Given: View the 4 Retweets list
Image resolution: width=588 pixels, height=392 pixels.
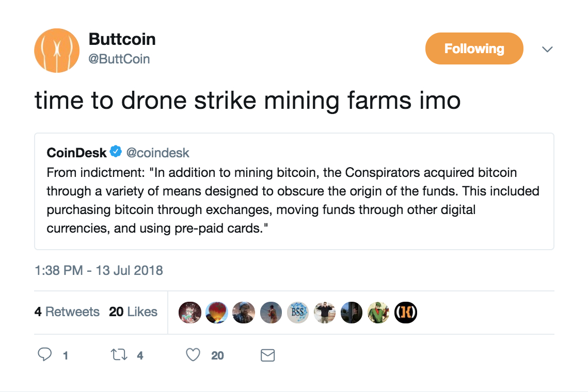Looking at the screenshot, I should point(67,312).
